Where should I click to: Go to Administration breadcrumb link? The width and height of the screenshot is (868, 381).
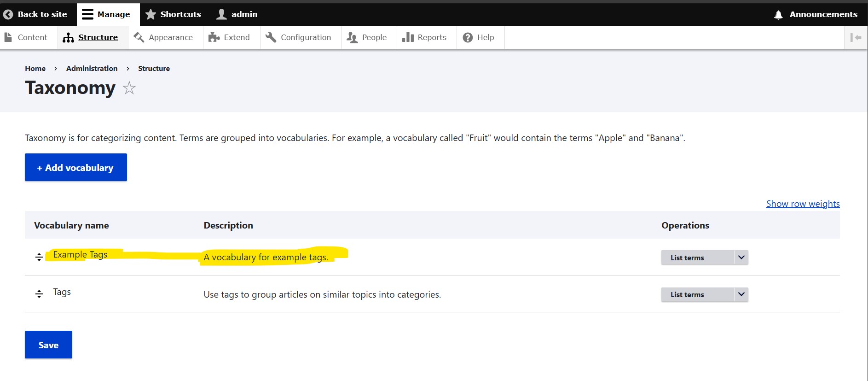click(x=92, y=68)
